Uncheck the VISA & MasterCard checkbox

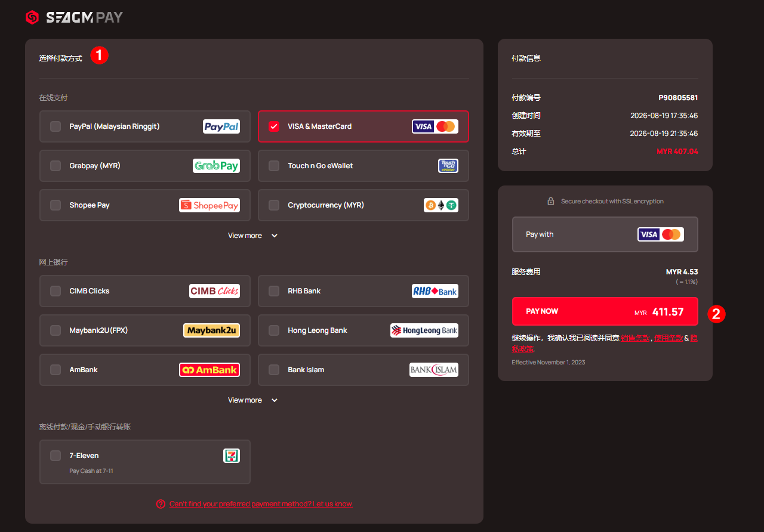274,126
